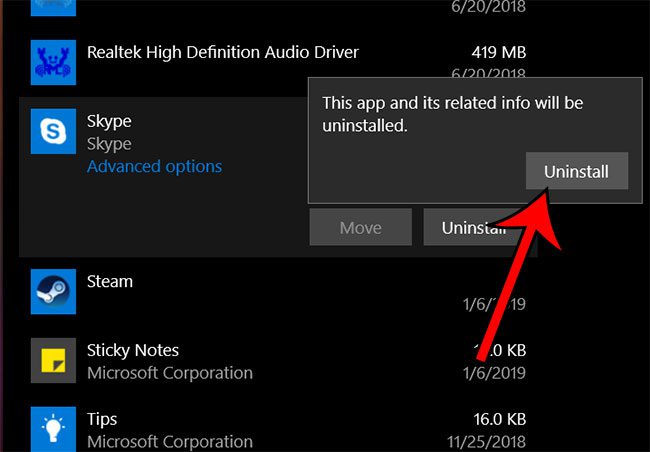Select the Sticky Notes app title
This screenshot has width=650, height=452.
[133, 350]
